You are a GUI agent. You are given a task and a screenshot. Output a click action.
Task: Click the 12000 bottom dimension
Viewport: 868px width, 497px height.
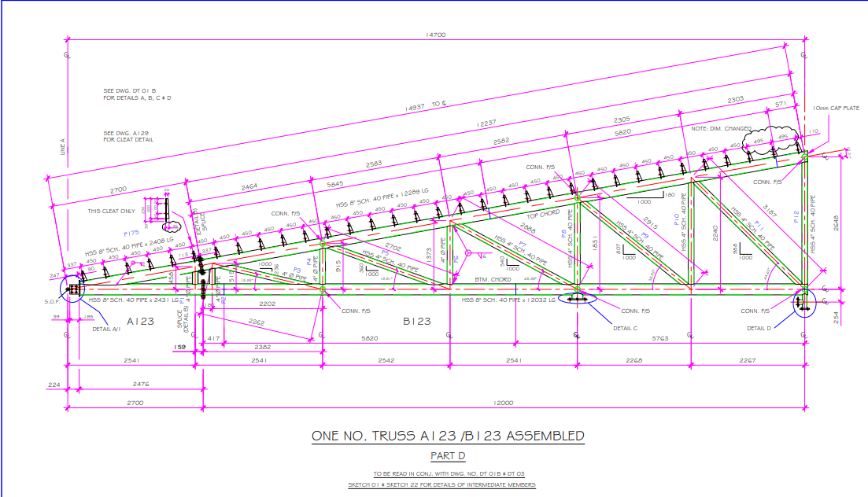pos(503,403)
